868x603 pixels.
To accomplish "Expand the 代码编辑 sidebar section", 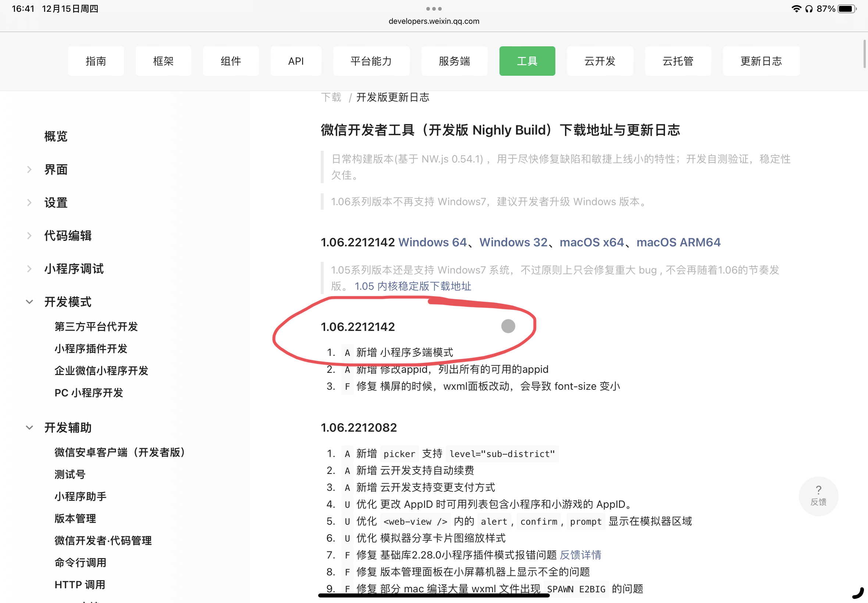I will click(29, 236).
